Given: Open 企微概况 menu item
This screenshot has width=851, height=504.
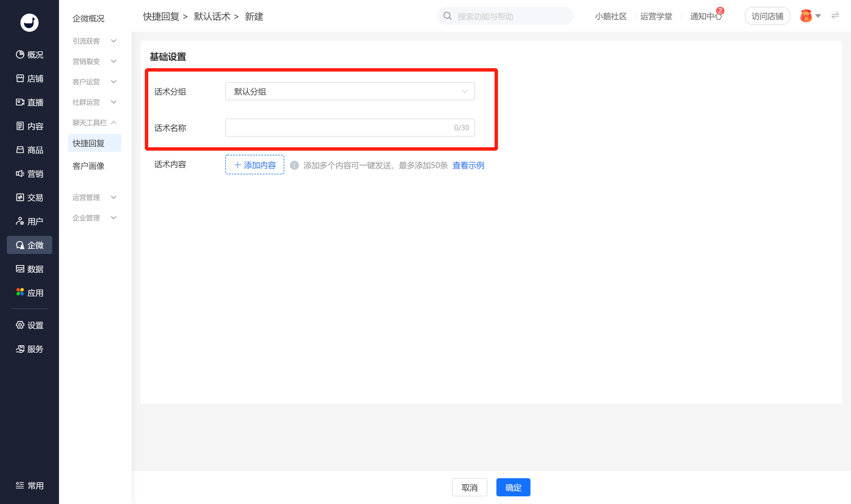Looking at the screenshot, I should point(89,18).
